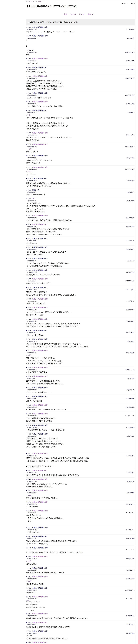The image size is (138, 644).
Task: Follow the >>47 anchor in post 0048
Action: 29,561
